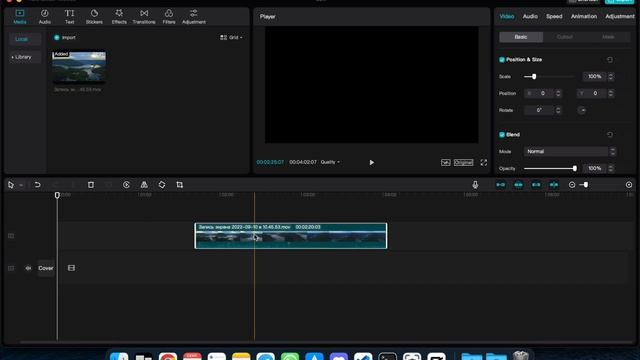Toggle the Blend checkbox
640x360 pixels.
502,135
